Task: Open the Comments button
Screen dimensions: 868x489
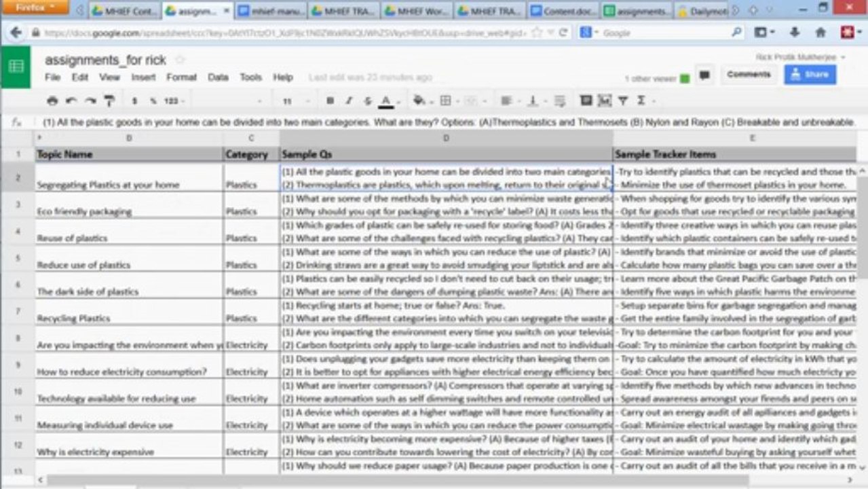Action: click(x=749, y=75)
